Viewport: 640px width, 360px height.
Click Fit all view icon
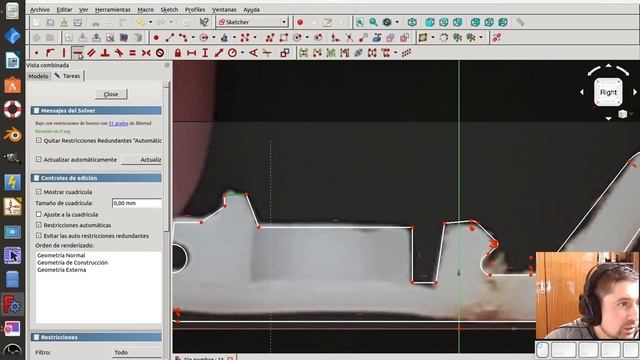(x=360, y=22)
